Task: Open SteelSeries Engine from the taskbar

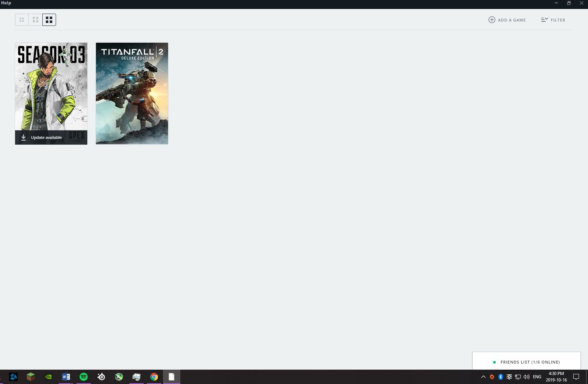Action: tap(101, 377)
